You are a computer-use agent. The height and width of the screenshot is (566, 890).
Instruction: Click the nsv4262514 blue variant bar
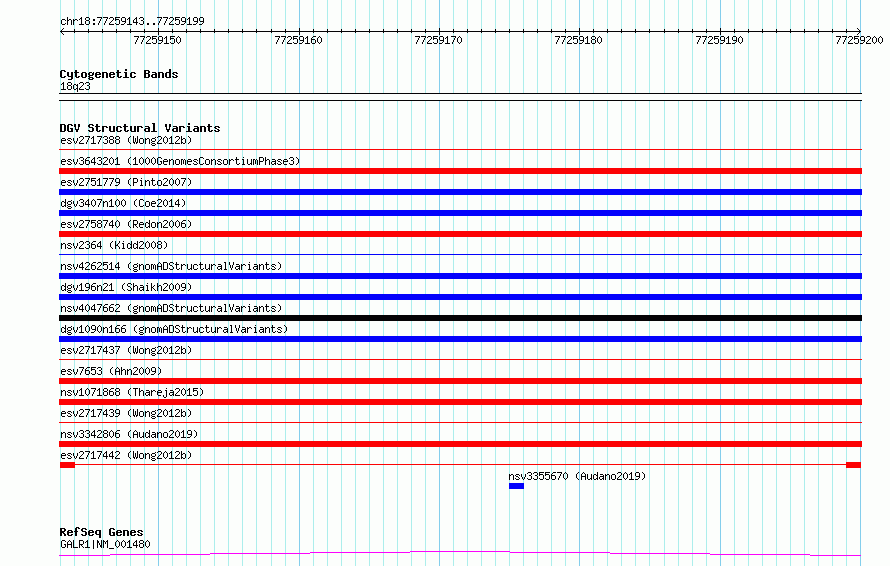tap(460, 276)
